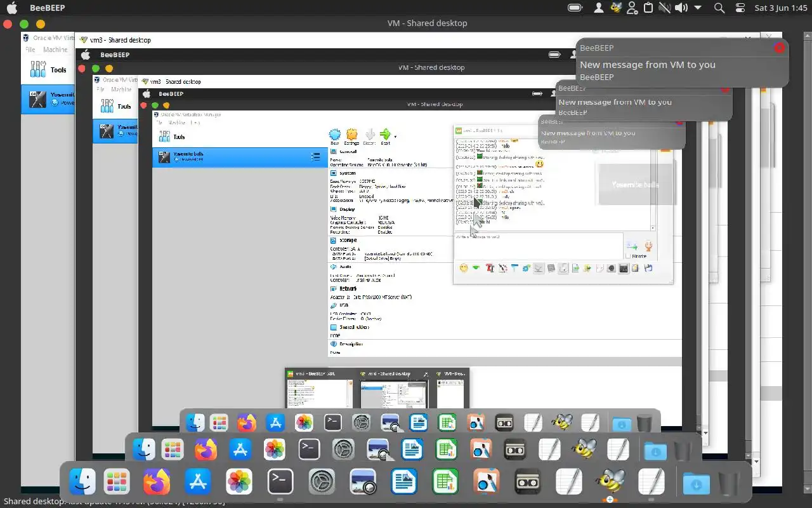This screenshot has width=812, height=508.
Task: Click the BeeBEEP chat message input field
Action: (539, 246)
